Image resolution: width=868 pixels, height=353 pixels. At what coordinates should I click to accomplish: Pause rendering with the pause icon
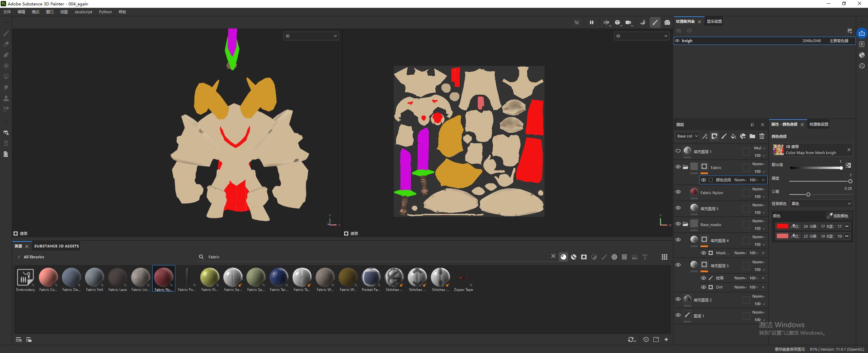tap(591, 23)
